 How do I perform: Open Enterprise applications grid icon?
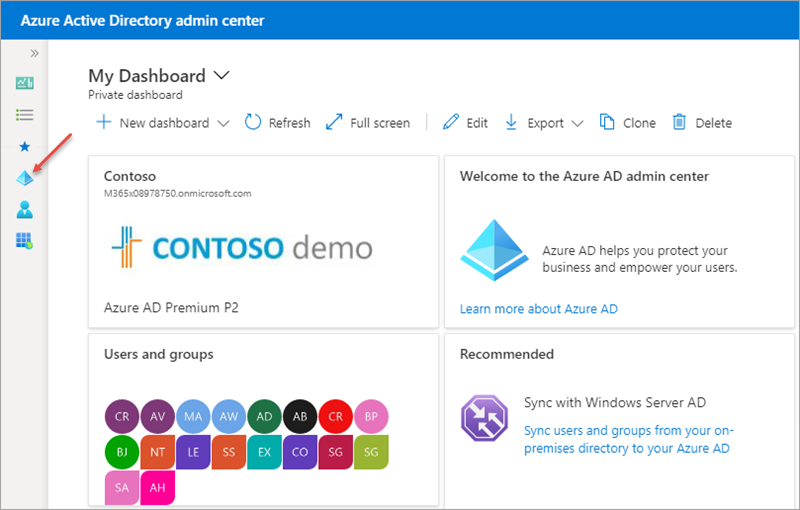(x=24, y=240)
